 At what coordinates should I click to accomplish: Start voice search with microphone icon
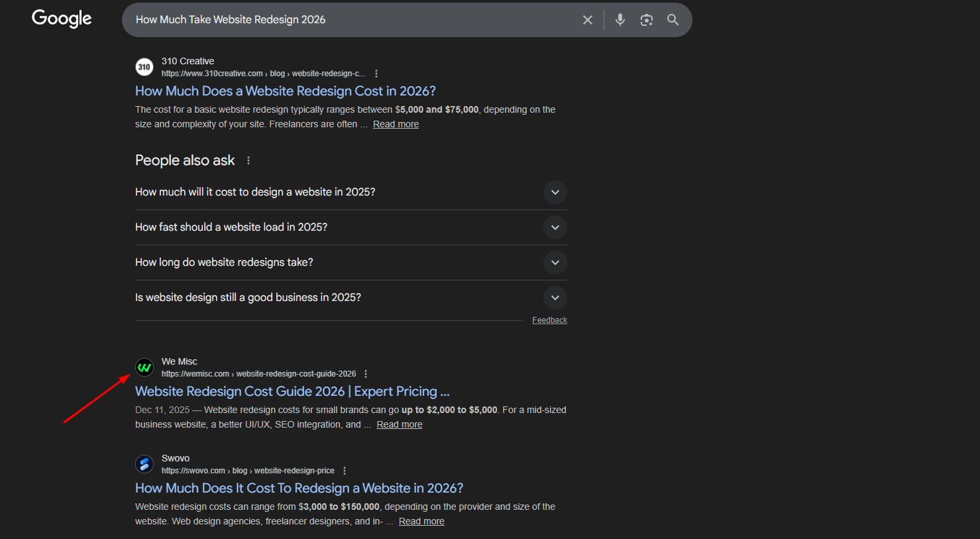coord(620,20)
